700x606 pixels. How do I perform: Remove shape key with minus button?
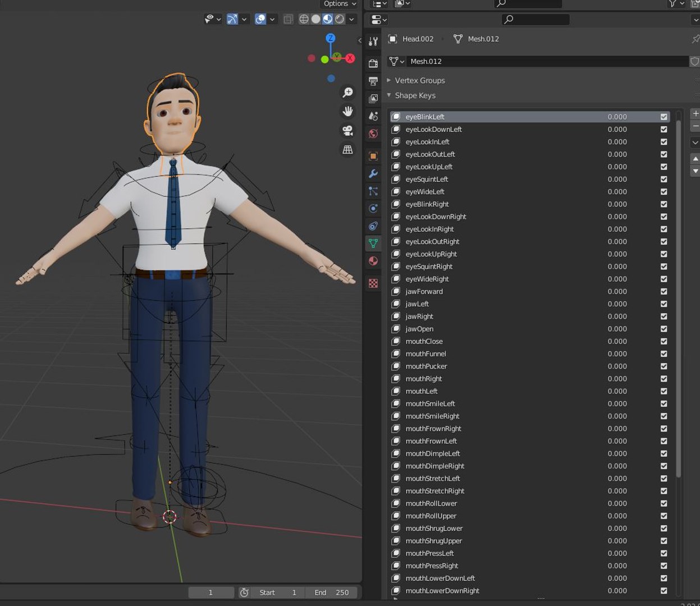click(x=696, y=126)
